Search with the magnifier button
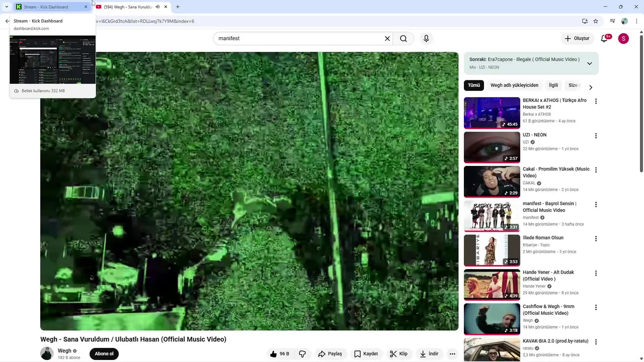 tap(404, 39)
